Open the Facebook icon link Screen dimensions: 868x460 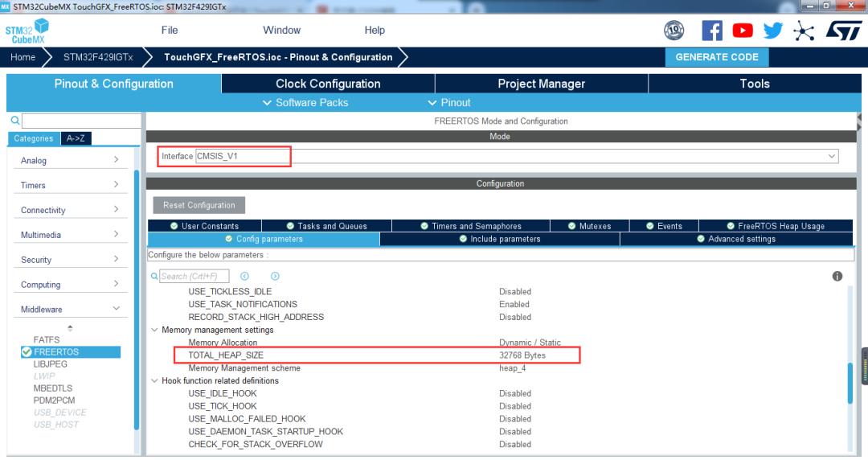[x=712, y=31]
